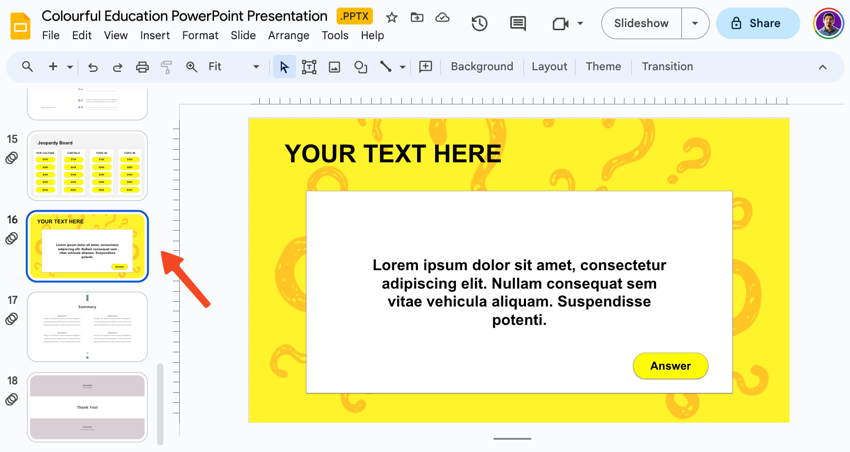Expand the new slide layout arrow
Screen dimensions: 850x452
point(70,67)
